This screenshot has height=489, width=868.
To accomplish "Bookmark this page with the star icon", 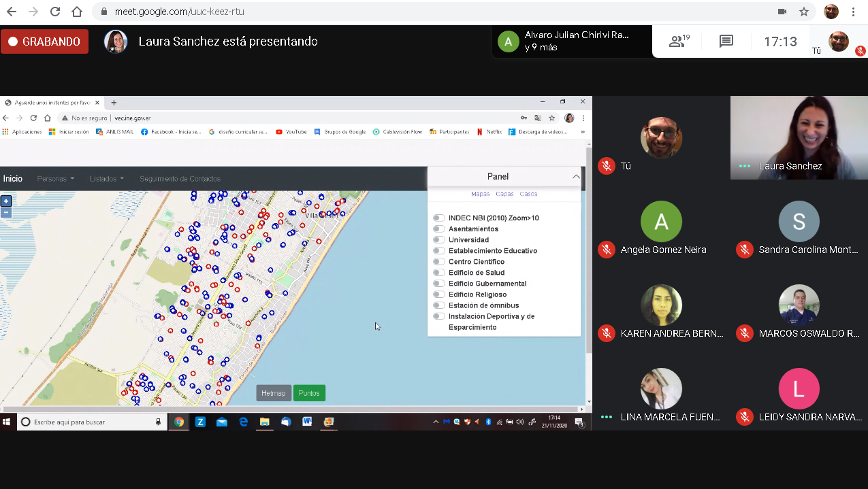I will [x=804, y=12].
